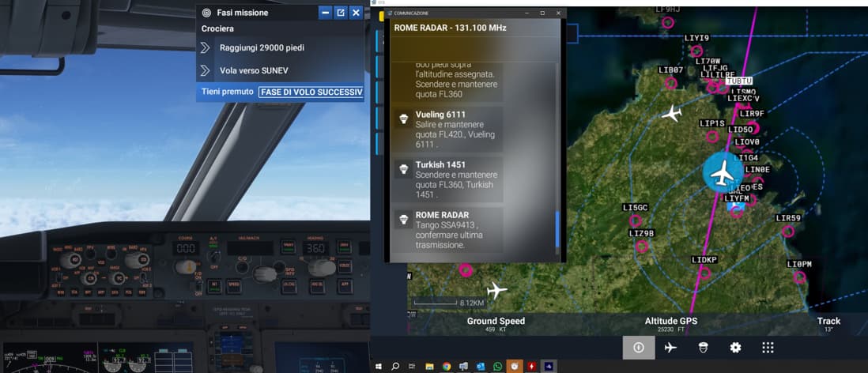Open the grid apps menu icon

768,348
